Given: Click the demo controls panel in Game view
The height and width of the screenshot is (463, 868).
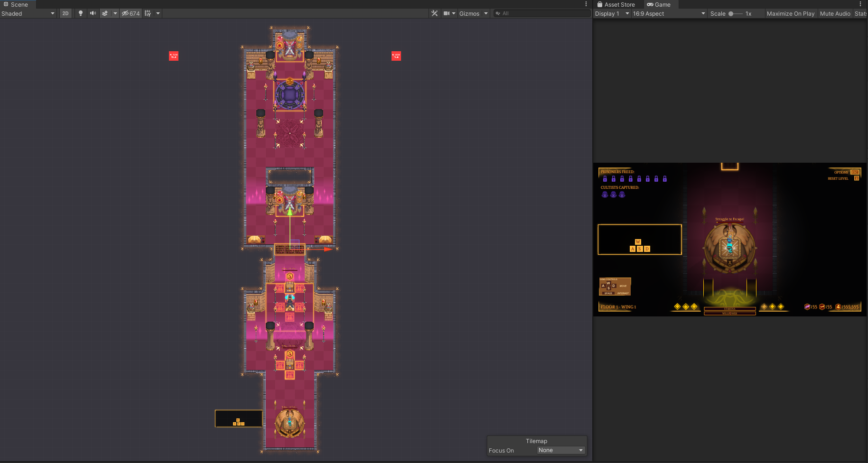Looking at the screenshot, I should [x=615, y=287].
